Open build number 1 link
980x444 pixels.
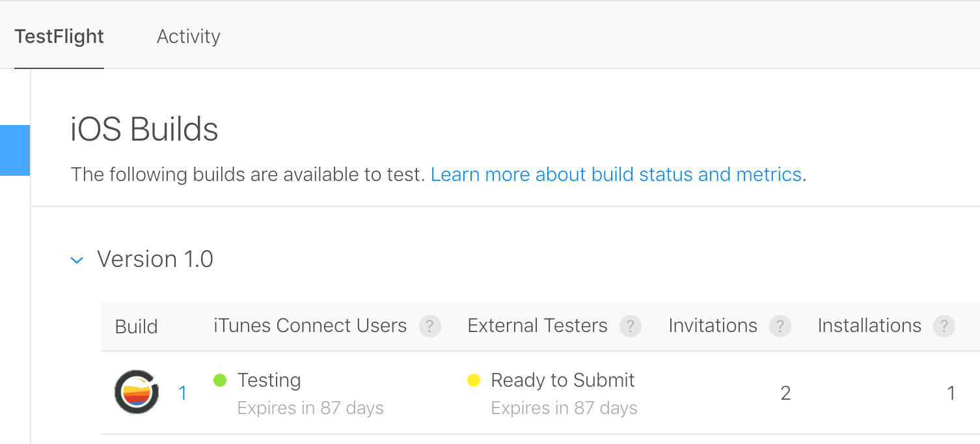click(183, 393)
